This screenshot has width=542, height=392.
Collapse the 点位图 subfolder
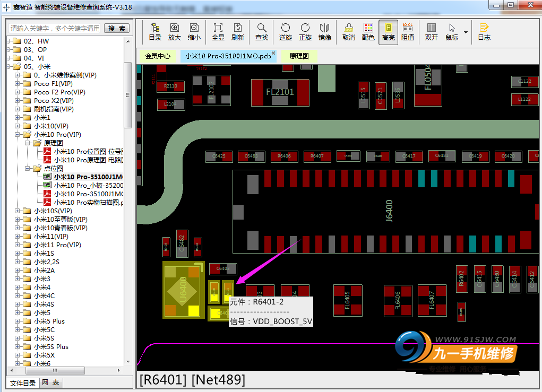pos(27,169)
